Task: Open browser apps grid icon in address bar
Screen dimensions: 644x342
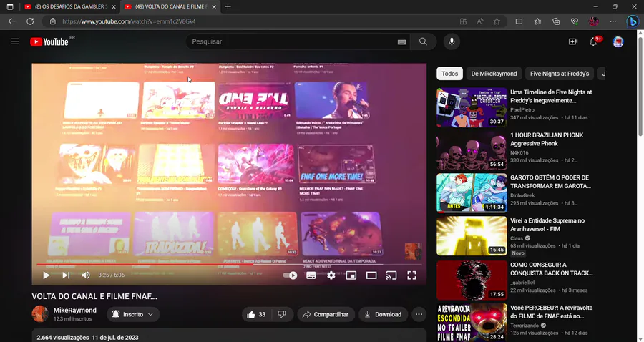Action: 463,21
